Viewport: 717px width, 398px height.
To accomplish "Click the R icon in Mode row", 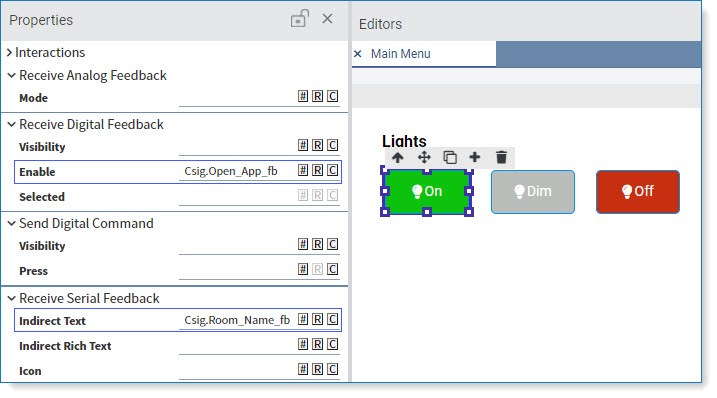I will pos(317,96).
